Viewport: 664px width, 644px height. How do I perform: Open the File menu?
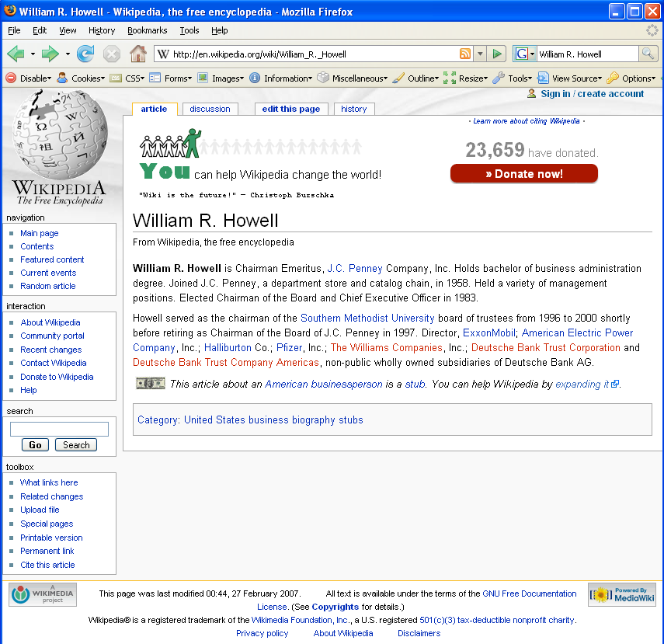pos(14,30)
